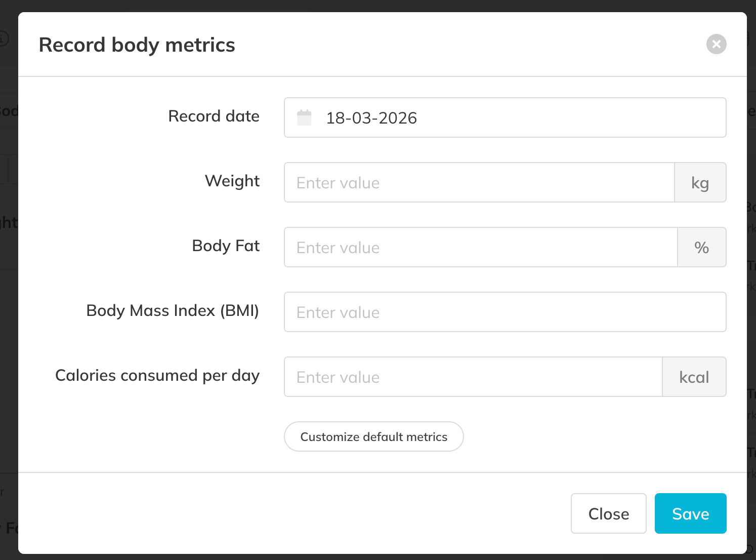Image resolution: width=756 pixels, height=560 pixels.
Task: Focus the Body Mass Index input
Action: tap(505, 312)
